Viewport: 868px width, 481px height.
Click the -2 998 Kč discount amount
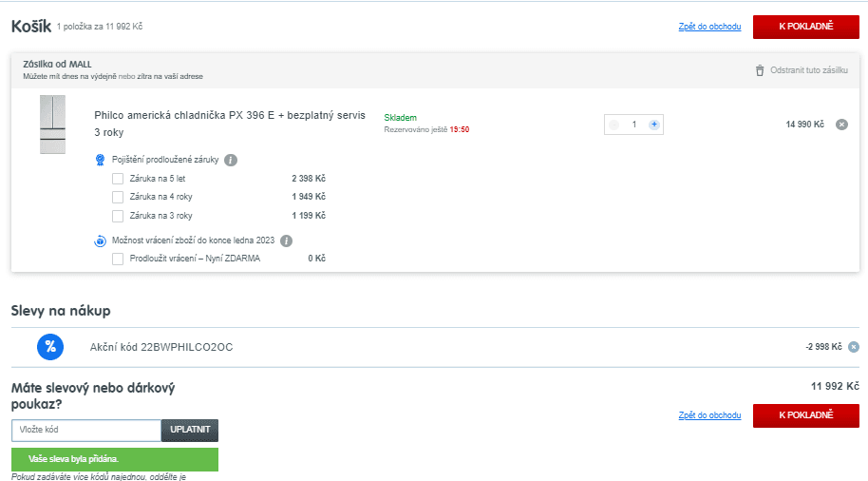pyautogui.click(x=823, y=347)
